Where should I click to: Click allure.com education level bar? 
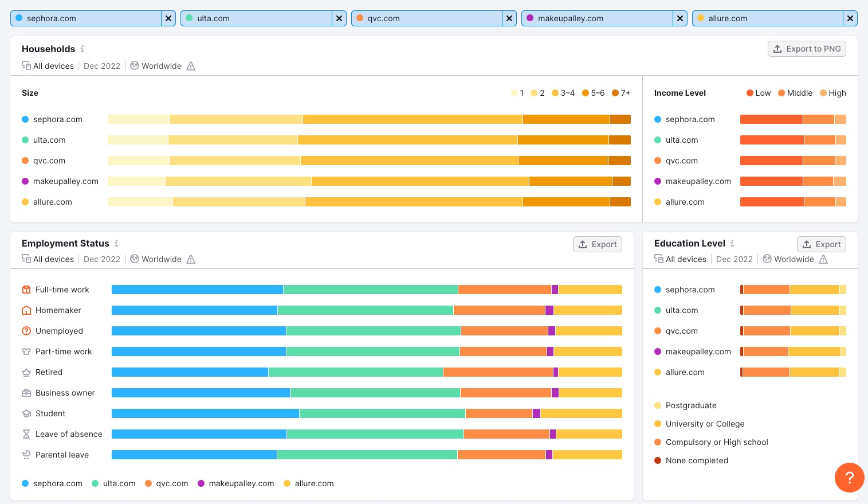click(793, 372)
